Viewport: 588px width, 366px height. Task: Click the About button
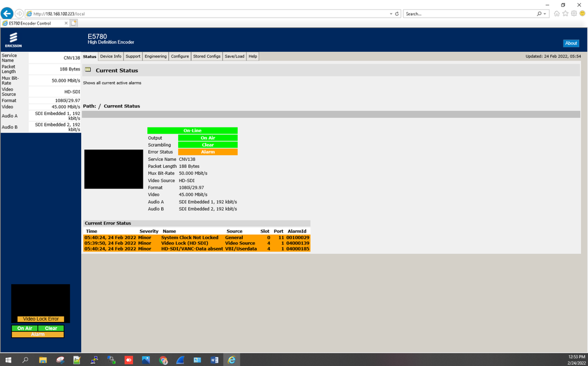(x=571, y=43)
